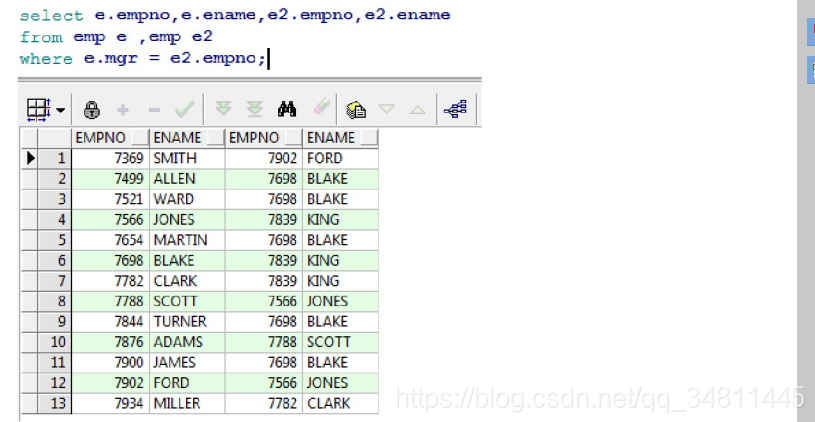Click the insert record plus icon
The height and width of the screenshot is (422, 815).
pyautogui.click(x=123, y=110)
